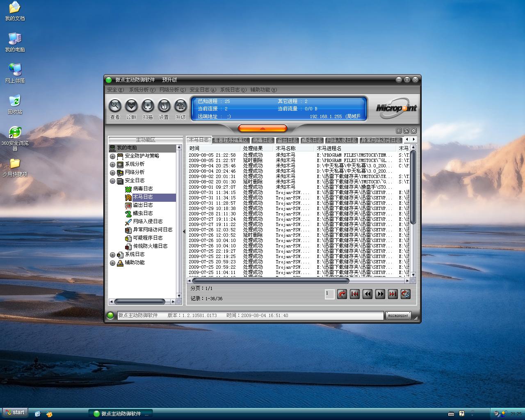
Task: Sort by the 木马名称 column header
Action: 294,148
